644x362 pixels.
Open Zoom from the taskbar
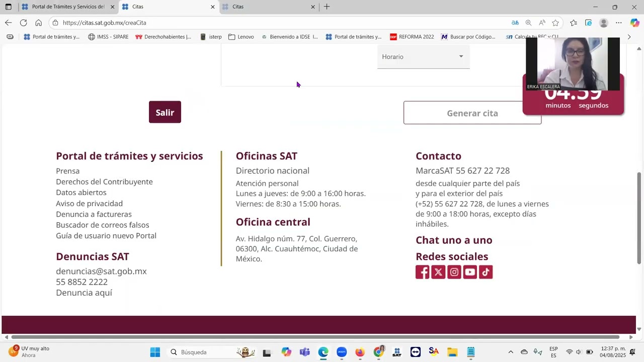coord(342,352)
